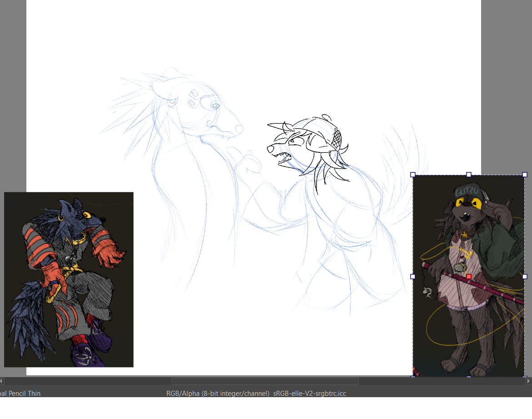Image resolution: width=532 pixels, height=419 pixels.
Task: Click the scroll-left arrow of the horizontal scrollbar
Action: (x=2, y=381)
